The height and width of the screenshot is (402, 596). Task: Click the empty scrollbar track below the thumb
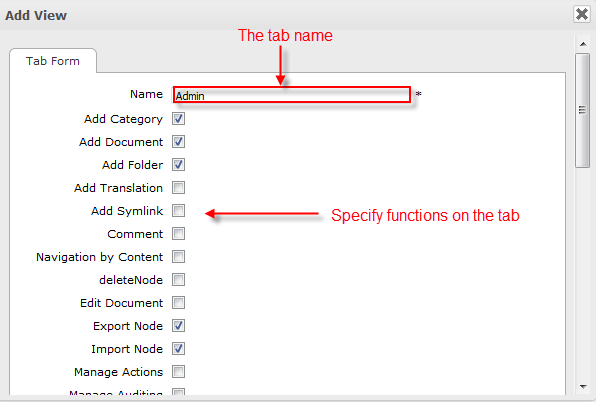582,274
